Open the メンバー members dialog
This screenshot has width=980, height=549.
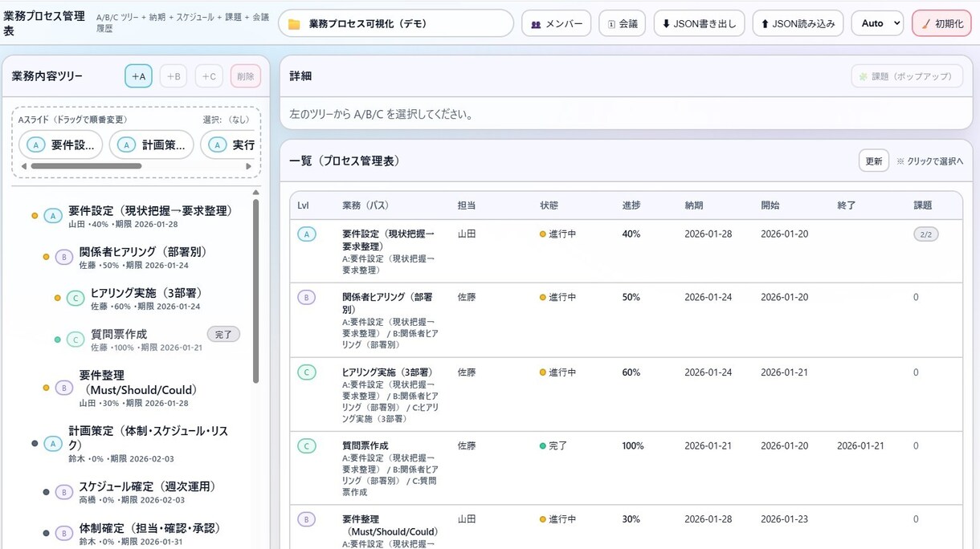(x=556, y=24)
